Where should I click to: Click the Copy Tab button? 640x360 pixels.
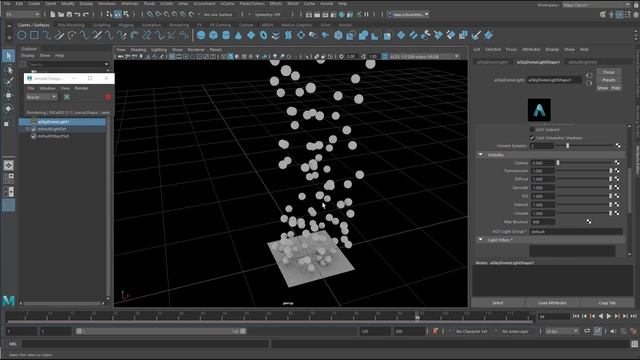(607, 302)
